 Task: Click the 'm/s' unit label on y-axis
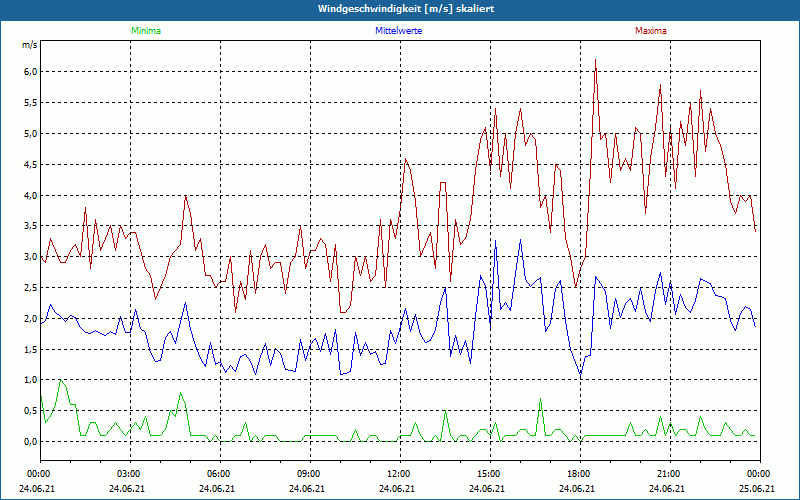coord(30,45)
